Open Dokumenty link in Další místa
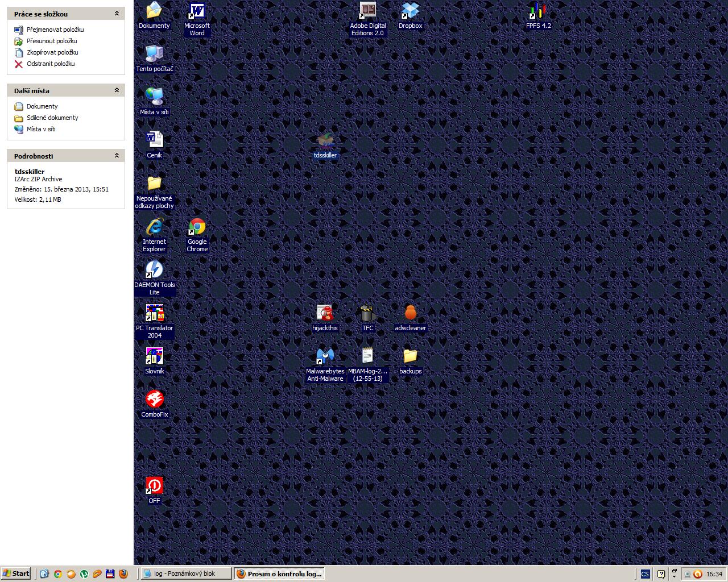The image size is (728, 582). [42, 106]
